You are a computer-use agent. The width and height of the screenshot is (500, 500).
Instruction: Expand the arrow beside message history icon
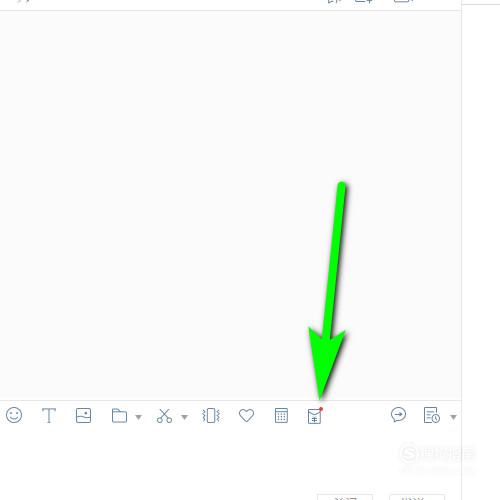point(453,417)
